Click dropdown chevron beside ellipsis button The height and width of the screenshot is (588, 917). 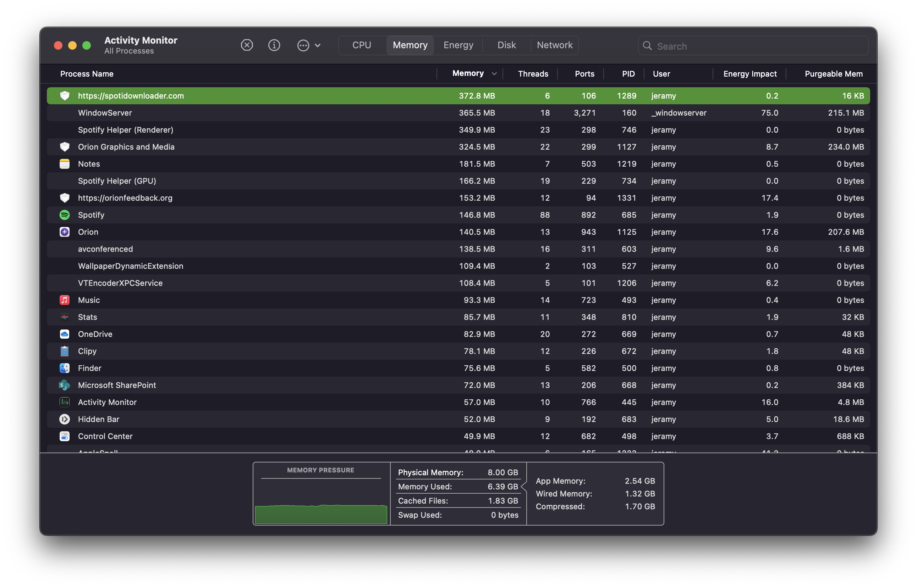(318, 45)
